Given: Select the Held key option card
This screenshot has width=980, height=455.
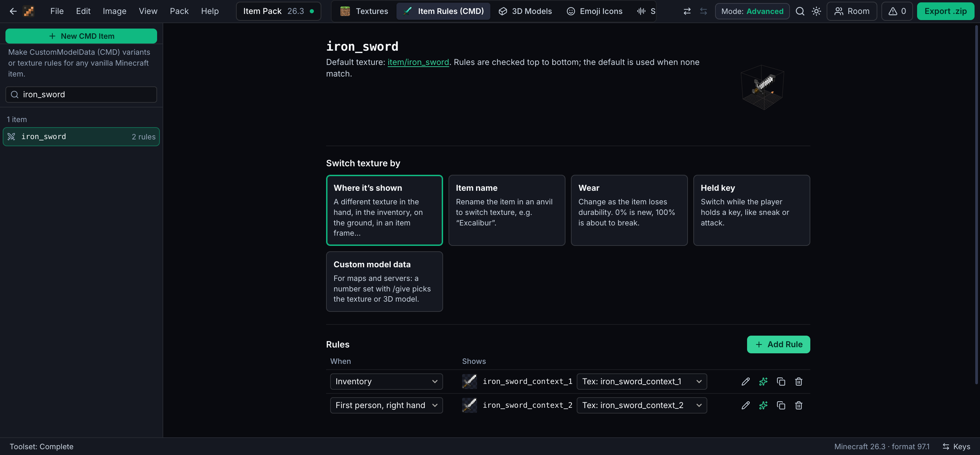Looking at the screenshot, I should pyautogui.click(x=752, y=210).
